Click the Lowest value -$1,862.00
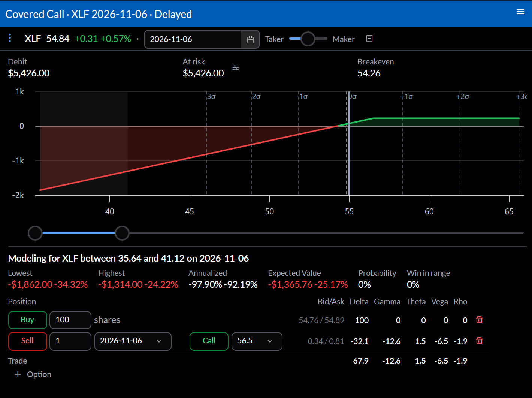Image resolution: width=532 pixels, height=398 pixels. pos(30,284)
